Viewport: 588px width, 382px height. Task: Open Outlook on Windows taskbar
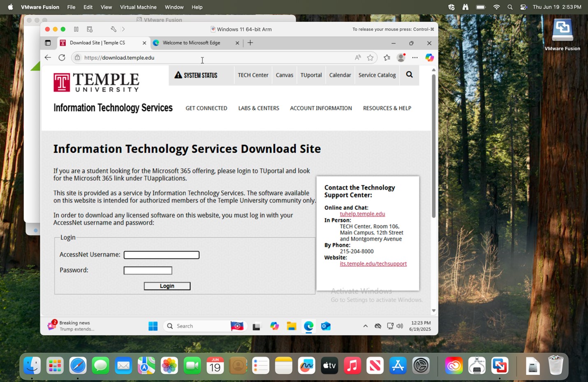click(326, 326)
